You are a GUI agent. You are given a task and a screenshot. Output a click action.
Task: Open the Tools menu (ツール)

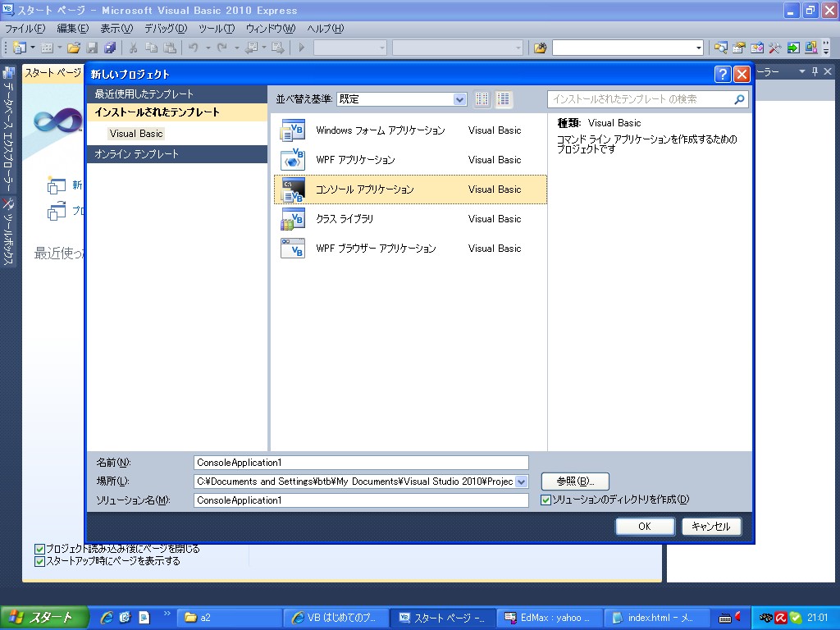click(x=217, y=29)
